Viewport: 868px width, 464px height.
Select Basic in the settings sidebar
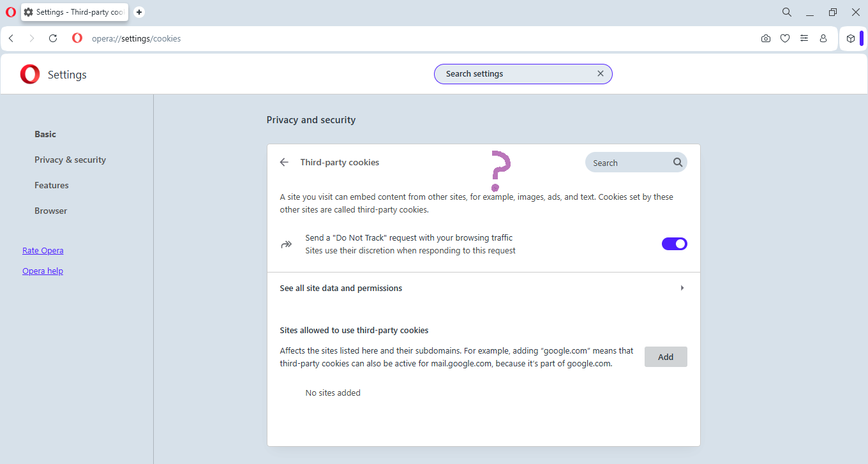pos(45,134)
